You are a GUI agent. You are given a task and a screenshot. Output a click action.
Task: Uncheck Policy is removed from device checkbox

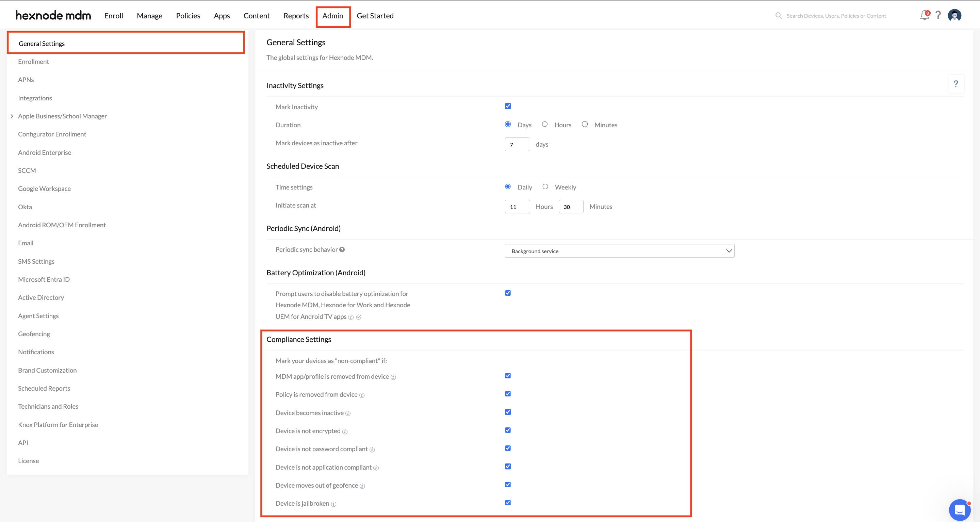point(507,394)
